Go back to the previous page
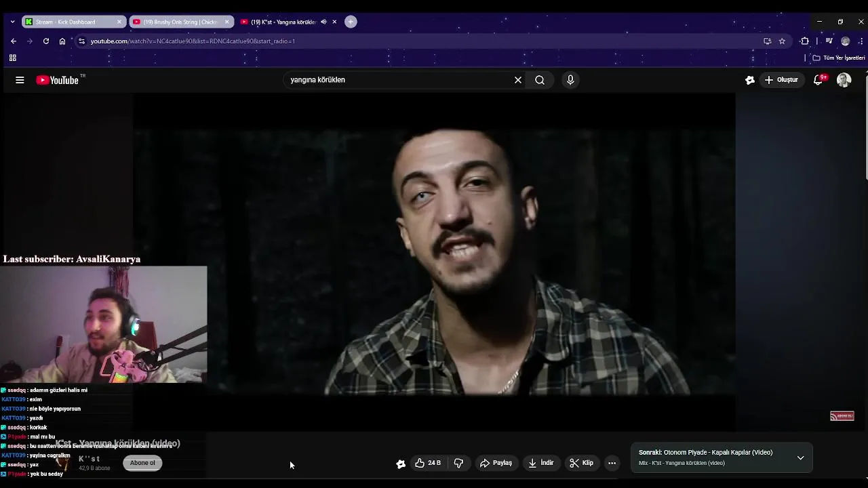Image resolution: width=868 pixels, height=488 pixels. pyautogui.click(x=14, y=41)
